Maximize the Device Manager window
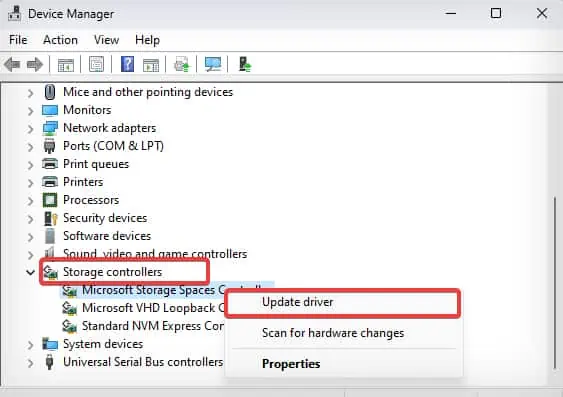563x397 pixels. (x=496, y=13)
